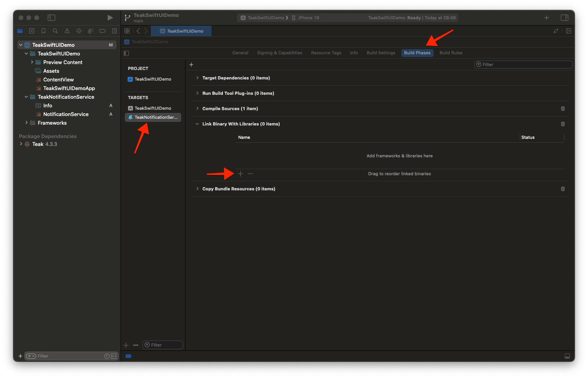Image resolution: width=588 pixels, height=378 pixels.
Task: Remove library with the minus button
Action: tap(250, 174)
